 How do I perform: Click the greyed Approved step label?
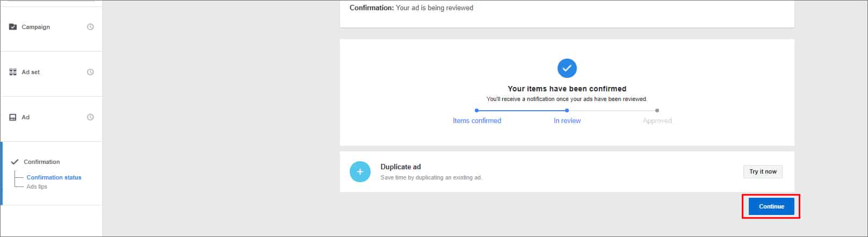pos(657,121)
